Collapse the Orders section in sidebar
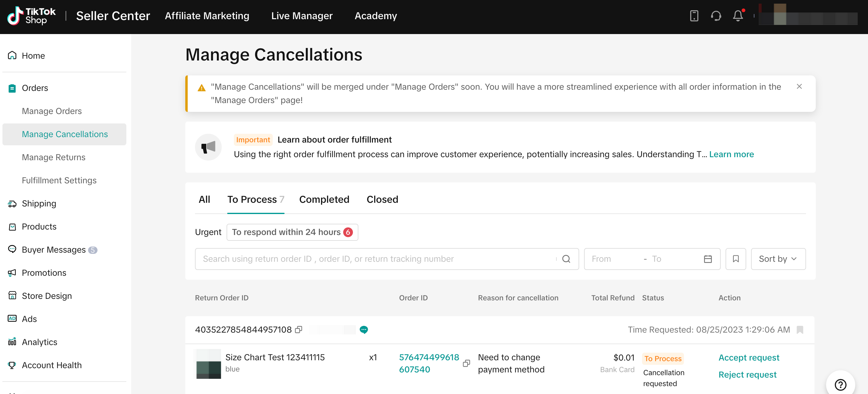Viewport: 868px width, 394px height. click(x=35, y=88)
